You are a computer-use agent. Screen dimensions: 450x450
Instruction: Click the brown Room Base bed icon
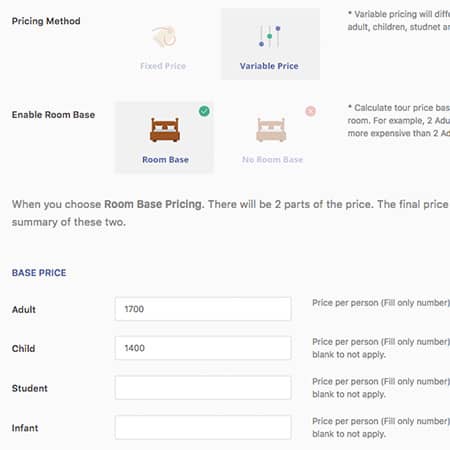pyautogui.click(x=165, y=130)
